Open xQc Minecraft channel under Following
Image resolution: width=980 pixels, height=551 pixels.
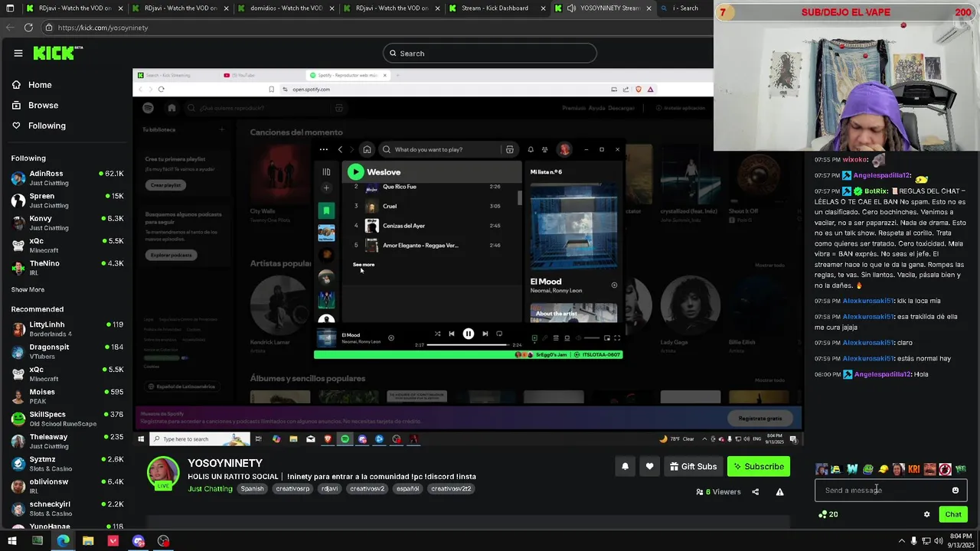click(x=67, y=245)
